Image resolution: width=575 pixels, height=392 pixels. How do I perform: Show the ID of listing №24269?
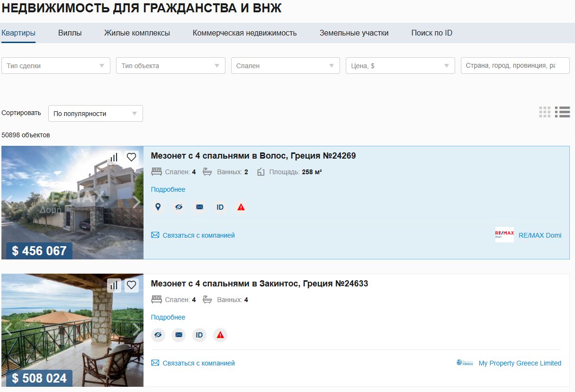[220, 207]
